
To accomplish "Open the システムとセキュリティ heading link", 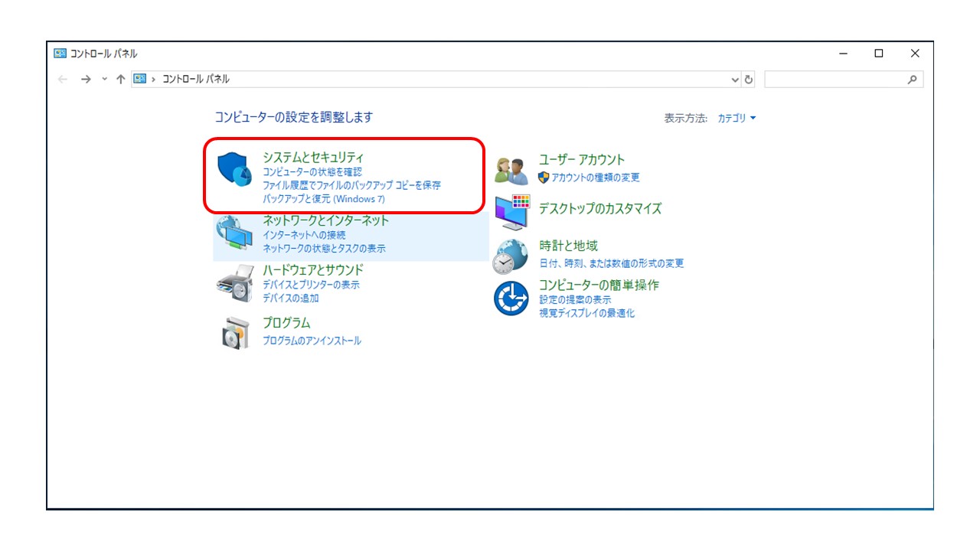I will coord(313,158).
